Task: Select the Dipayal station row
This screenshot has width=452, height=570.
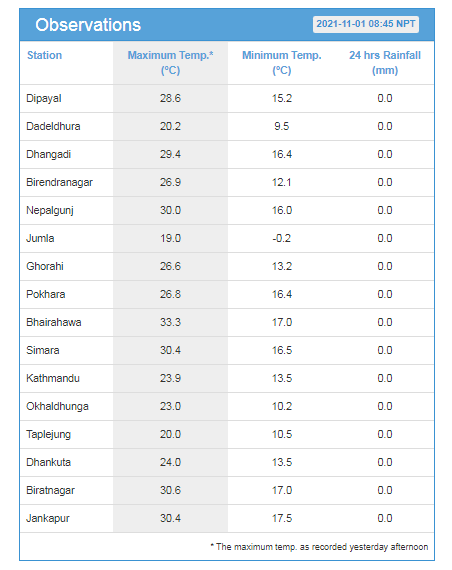Action: [227, 99]
